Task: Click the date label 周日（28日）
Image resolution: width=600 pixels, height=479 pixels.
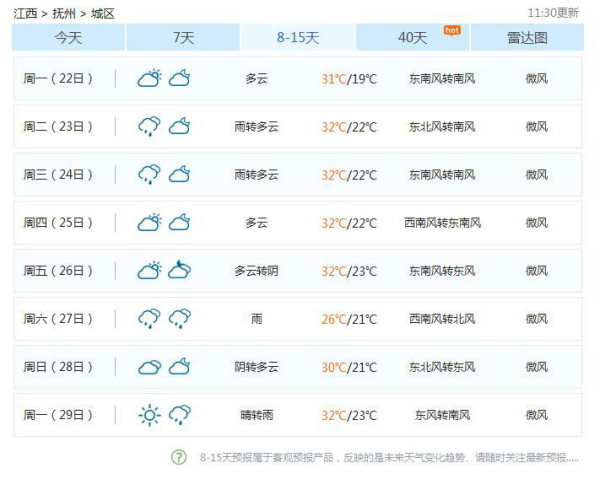Action: [x=58, y=367]
